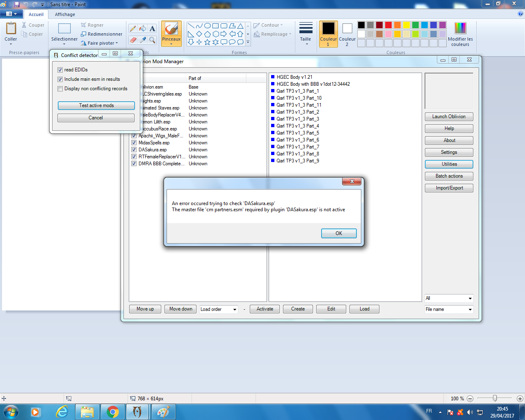Viewport: 525px width, 420px height.
Task: Click the Test active mods button
Action: (x=96, y=105)
